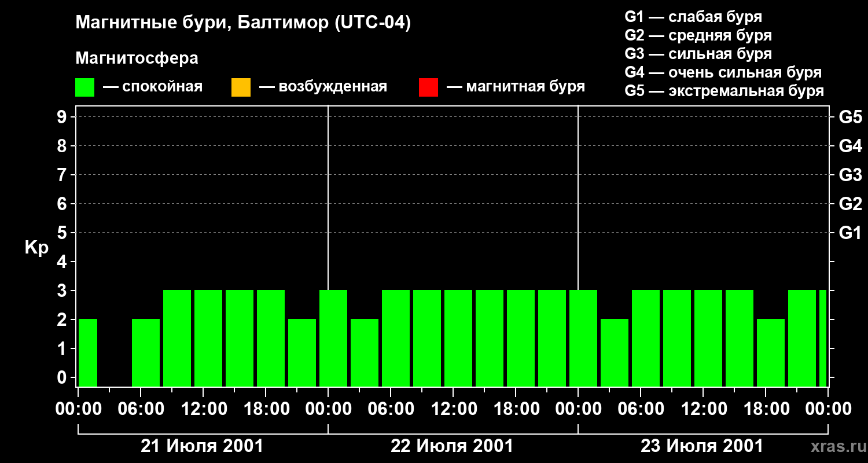Click the Kp 2 bar at 06:00, 21 Июля
868x463 pixels.
pos(146,352)
